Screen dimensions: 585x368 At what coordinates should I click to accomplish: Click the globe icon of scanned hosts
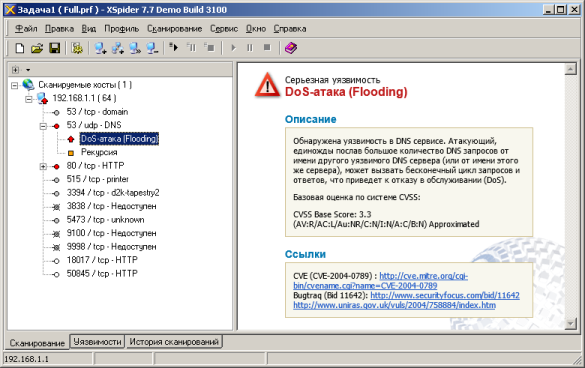pyautogui.click(x=28, y=85)
